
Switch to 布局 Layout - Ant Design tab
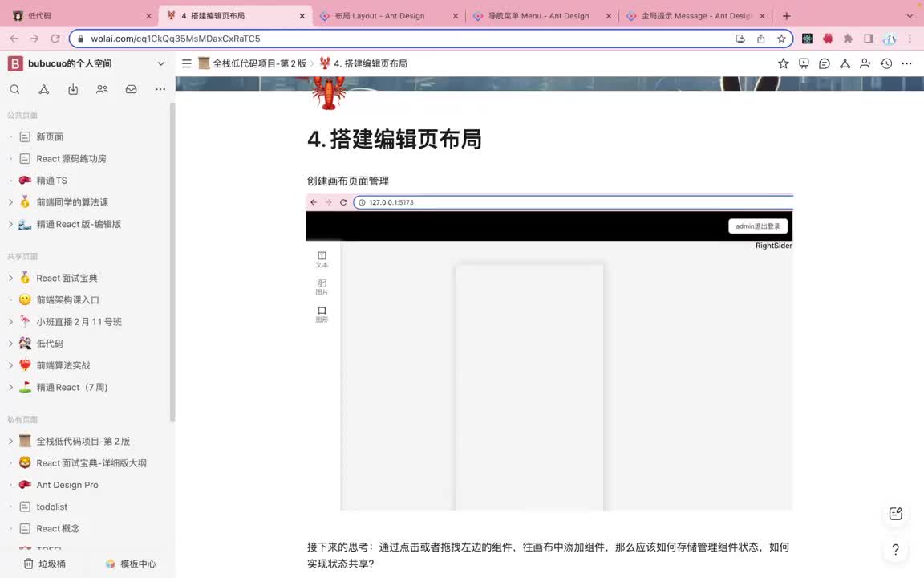(x=389, y=16)
